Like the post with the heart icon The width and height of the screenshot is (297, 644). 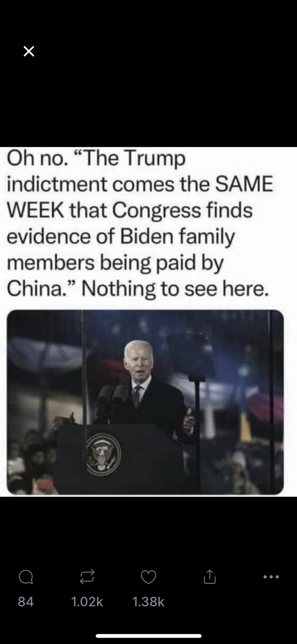(148, 577)
